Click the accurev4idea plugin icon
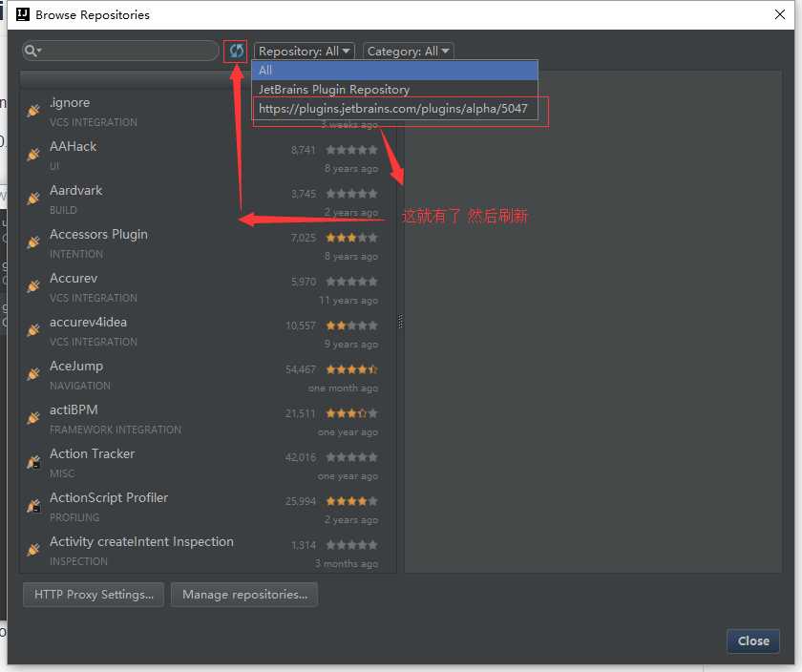This screenshot has width=802, height=672. pos(33,330)
